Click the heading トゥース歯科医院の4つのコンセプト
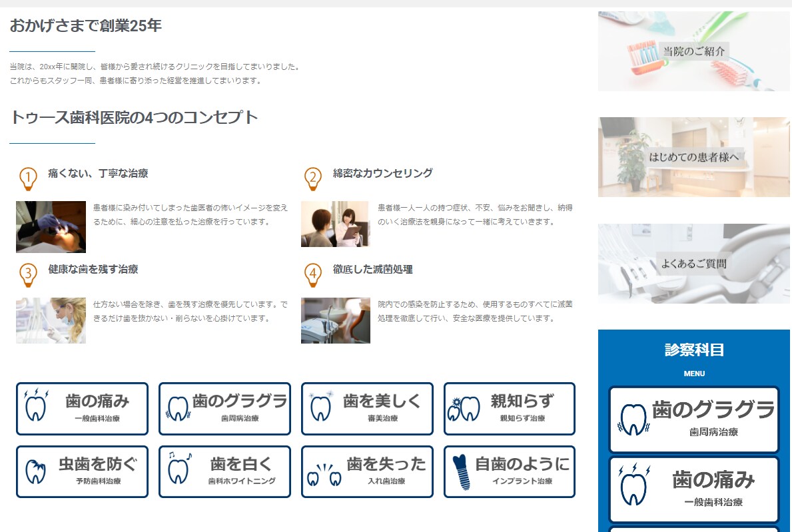The width and height of the screenshot is (792, 532). coord(134,117)
